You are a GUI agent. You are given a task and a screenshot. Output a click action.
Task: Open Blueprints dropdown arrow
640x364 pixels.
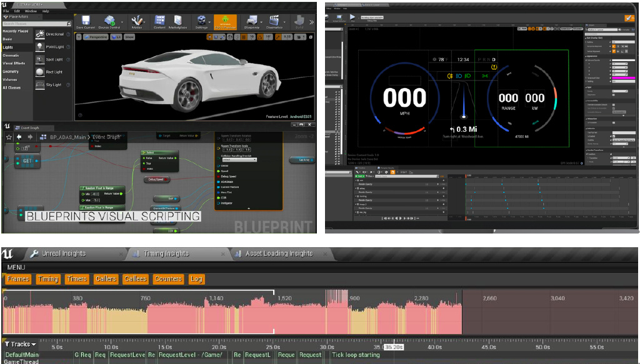[x=261, y=22]
